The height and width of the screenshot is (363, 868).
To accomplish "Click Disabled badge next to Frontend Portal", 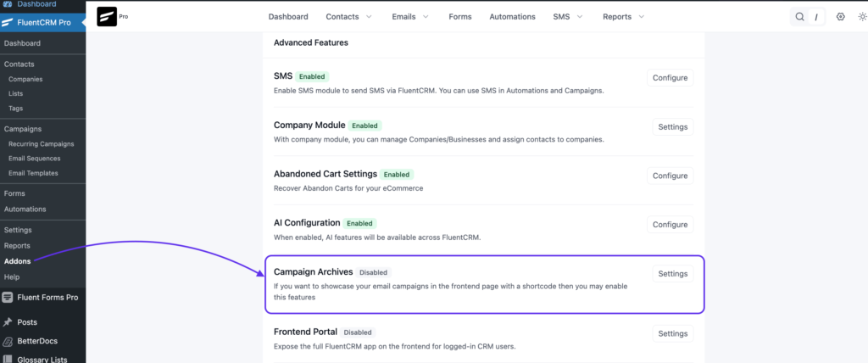I will point(358,332).
